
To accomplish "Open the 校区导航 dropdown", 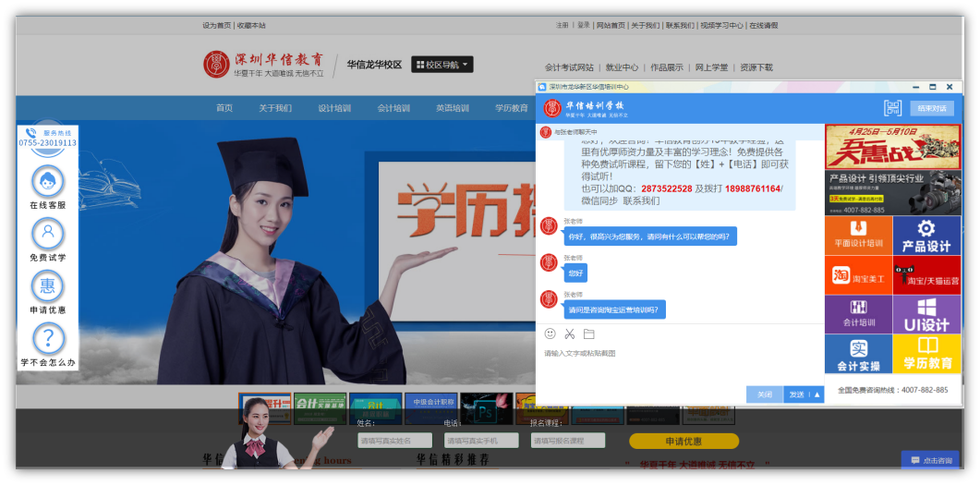I will pos(442,65).
